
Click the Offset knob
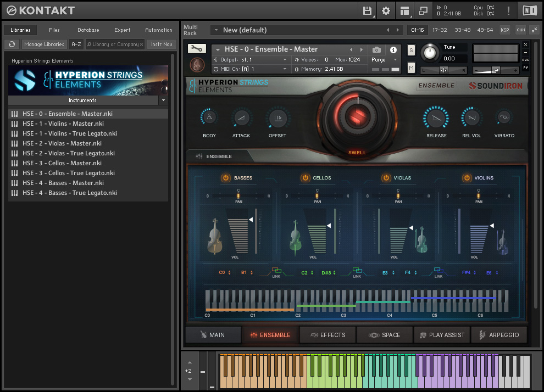click(x=277, y=118)
